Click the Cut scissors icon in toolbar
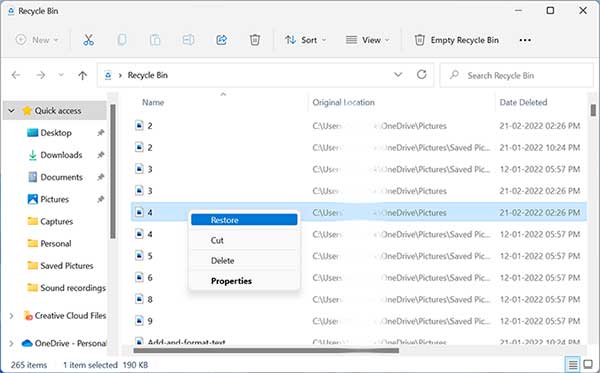Viewport: 600px width, 373px height. 88,40
